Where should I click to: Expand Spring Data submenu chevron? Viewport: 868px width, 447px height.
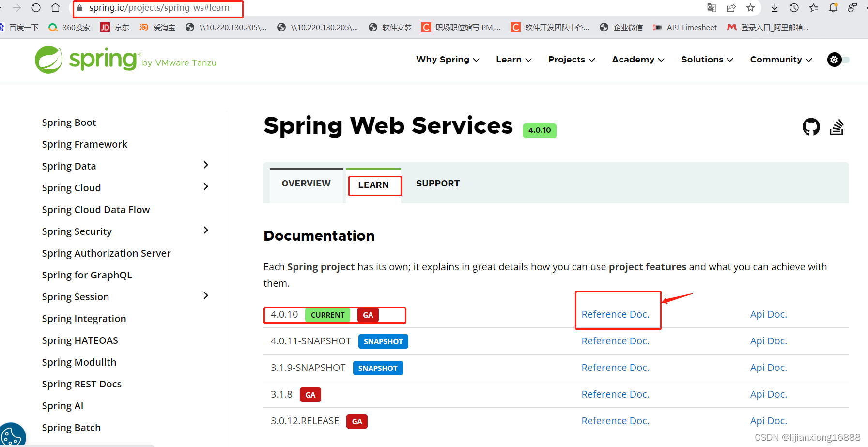click(206, 165)
